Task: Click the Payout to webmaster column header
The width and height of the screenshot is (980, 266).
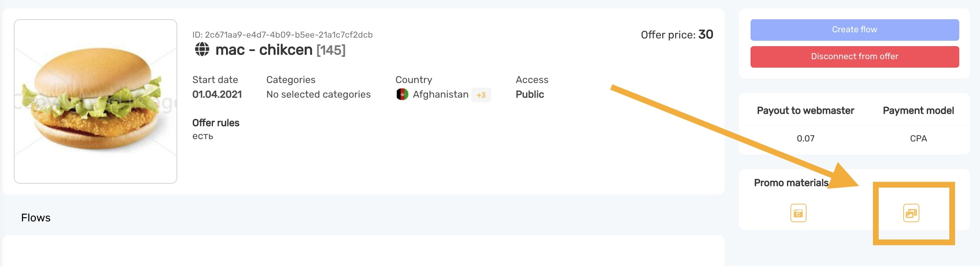Action: [x=805, y=111]
